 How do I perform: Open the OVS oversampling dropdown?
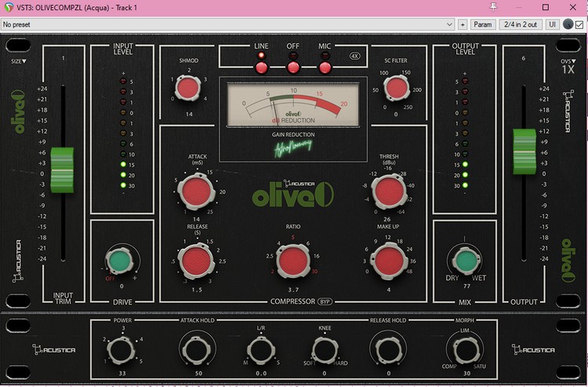[568, 61]
